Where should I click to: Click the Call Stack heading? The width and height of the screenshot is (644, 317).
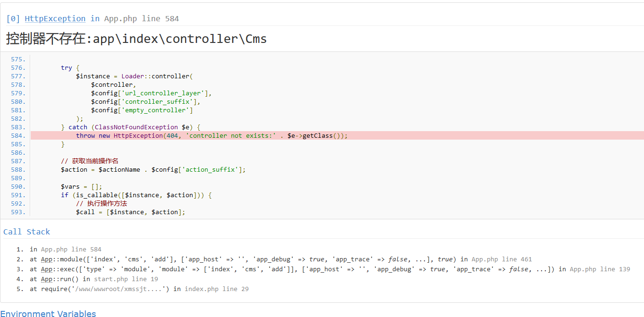26,232
